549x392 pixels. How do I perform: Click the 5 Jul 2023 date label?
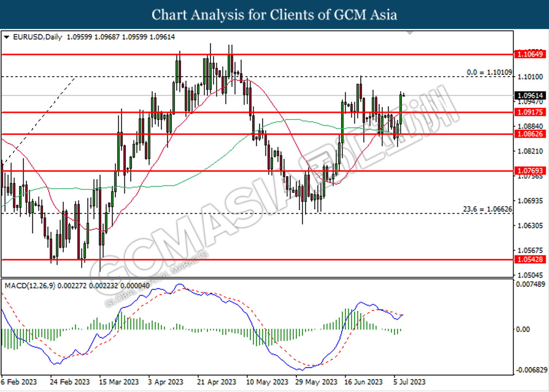pos(410,382)
